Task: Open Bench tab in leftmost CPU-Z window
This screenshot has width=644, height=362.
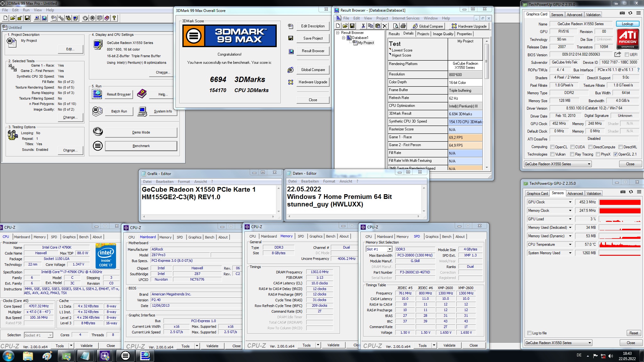Action: [x=84, y=237]
